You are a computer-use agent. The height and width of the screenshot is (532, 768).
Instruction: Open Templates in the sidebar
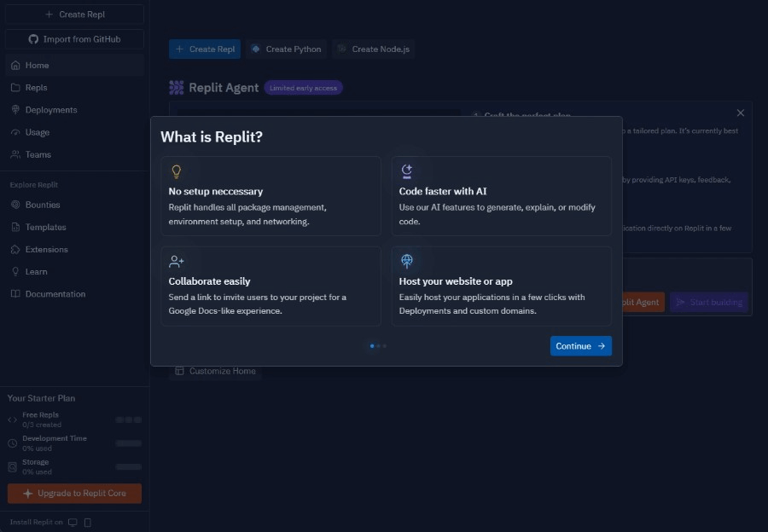(74, 227)
